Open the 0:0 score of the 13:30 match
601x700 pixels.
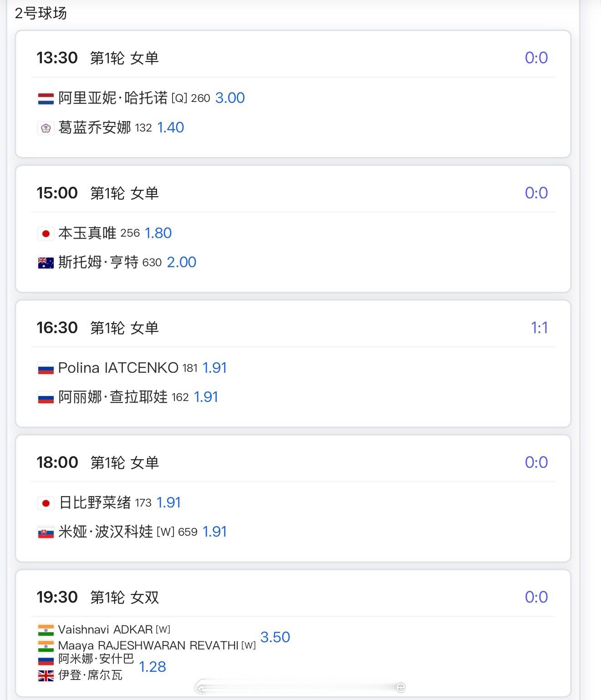click(x=536, y=58)
